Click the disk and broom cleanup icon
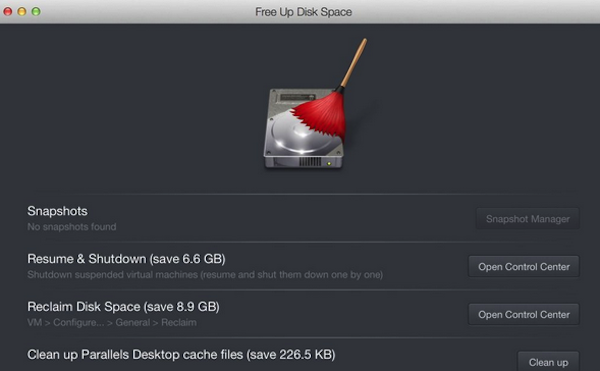Viewport: 600px width, 371px height. click(x=315, y=104)
